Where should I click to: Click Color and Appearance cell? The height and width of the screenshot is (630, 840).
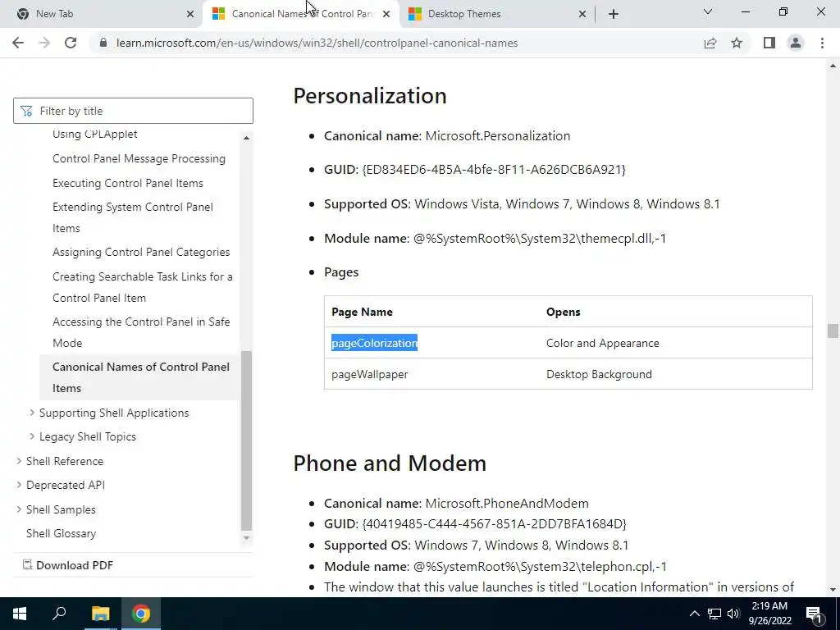coord(603,343)
